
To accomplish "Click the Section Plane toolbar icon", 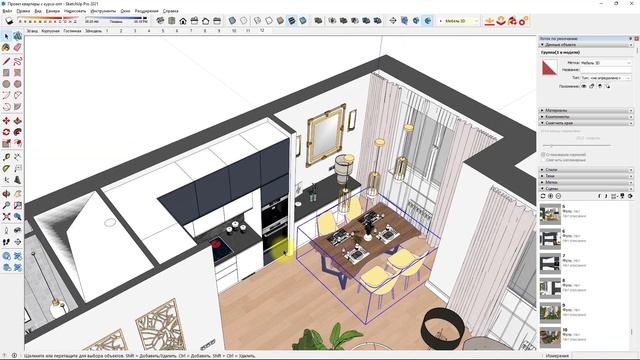I will [x=393, y=20].
